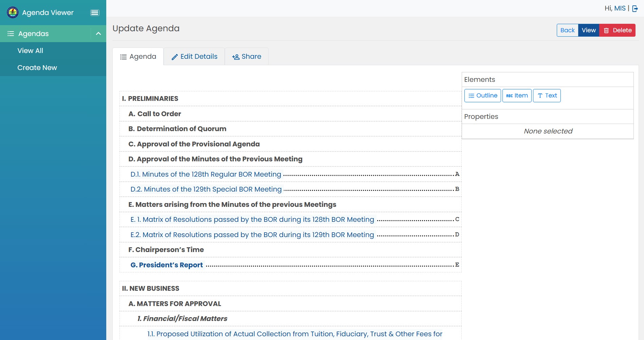The width and height of the screenshot is (644, 340).
Task: Add a Text element
Action: [547, 95]
